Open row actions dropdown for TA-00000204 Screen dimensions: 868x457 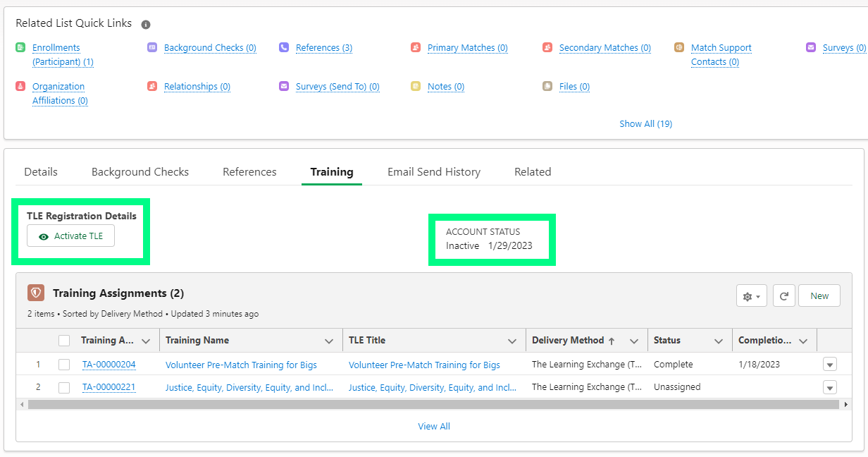point(830,365)
